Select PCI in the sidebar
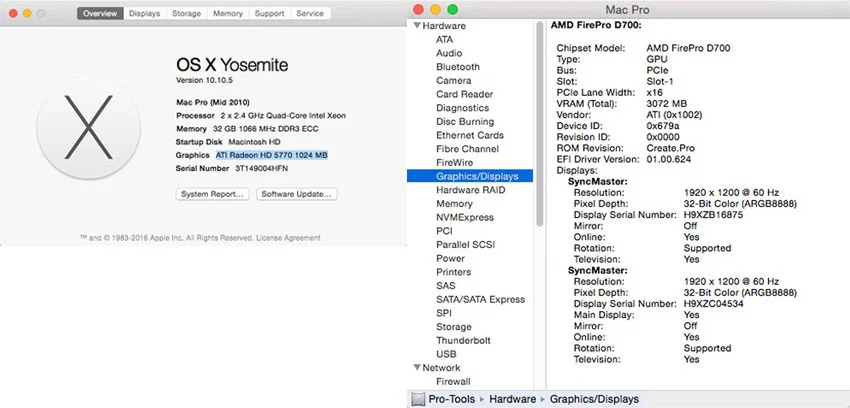850x408 pixels. pyautogui.click(x=445, y=231)
